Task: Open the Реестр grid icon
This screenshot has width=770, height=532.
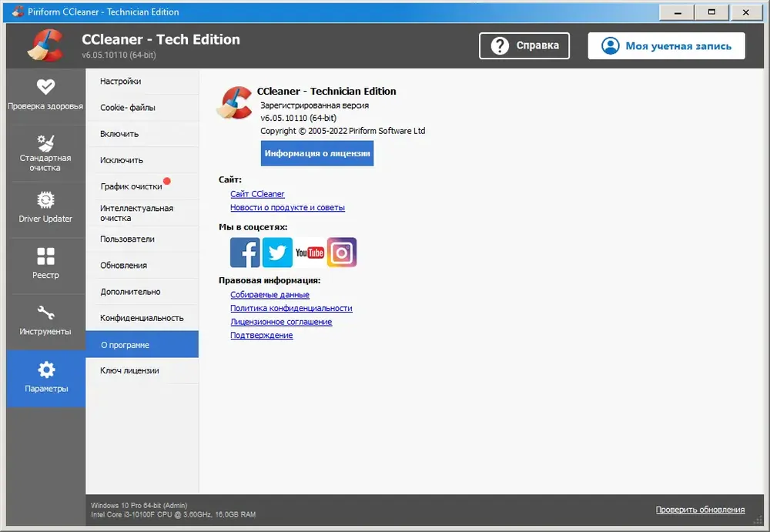Action: [45, 256]
